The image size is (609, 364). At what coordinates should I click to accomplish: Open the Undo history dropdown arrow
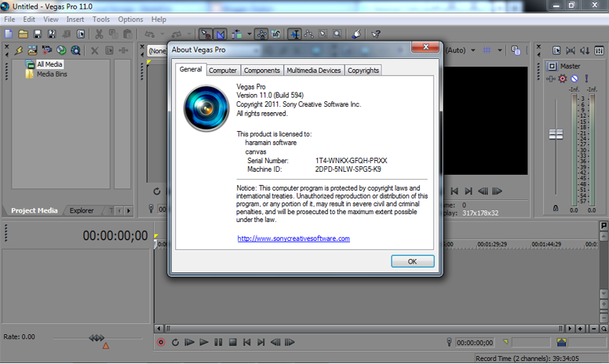coord(162,35)
